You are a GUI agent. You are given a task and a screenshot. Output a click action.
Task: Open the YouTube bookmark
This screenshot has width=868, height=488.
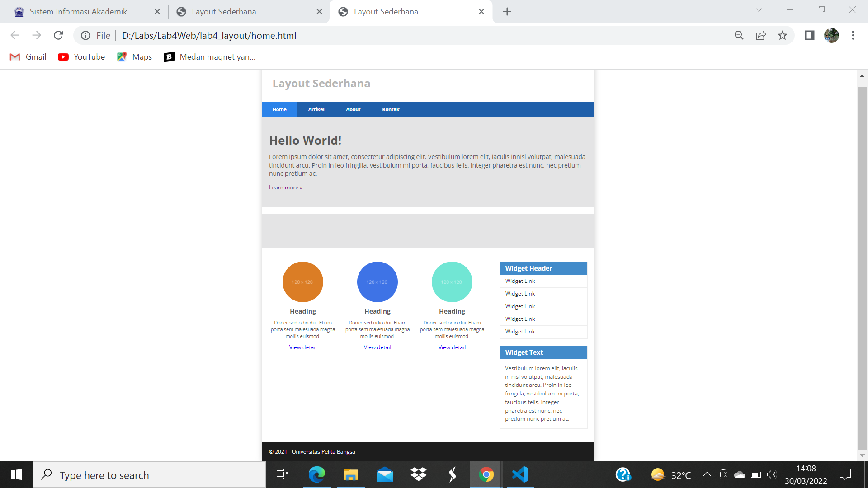[x=81, y=56]
